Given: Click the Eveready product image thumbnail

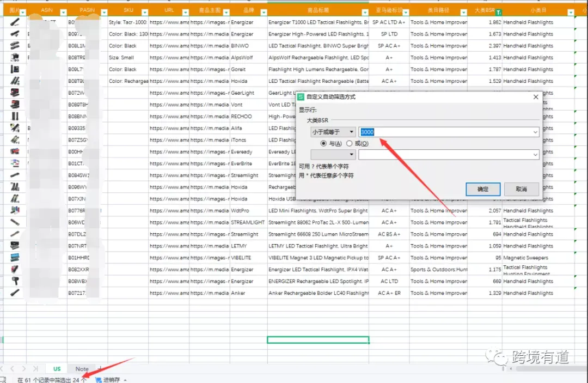Looking at the screenshot, I should tap(15, 151).
